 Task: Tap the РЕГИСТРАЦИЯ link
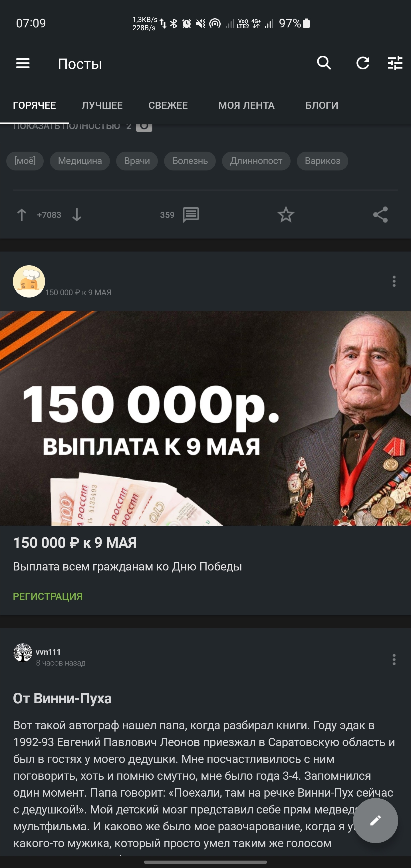click(48, 596)
